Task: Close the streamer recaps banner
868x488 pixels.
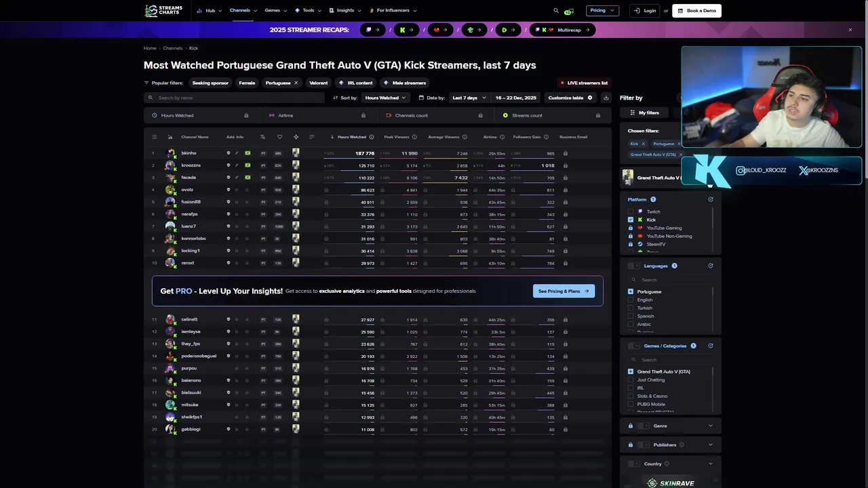Action: (x=850, y=30)
